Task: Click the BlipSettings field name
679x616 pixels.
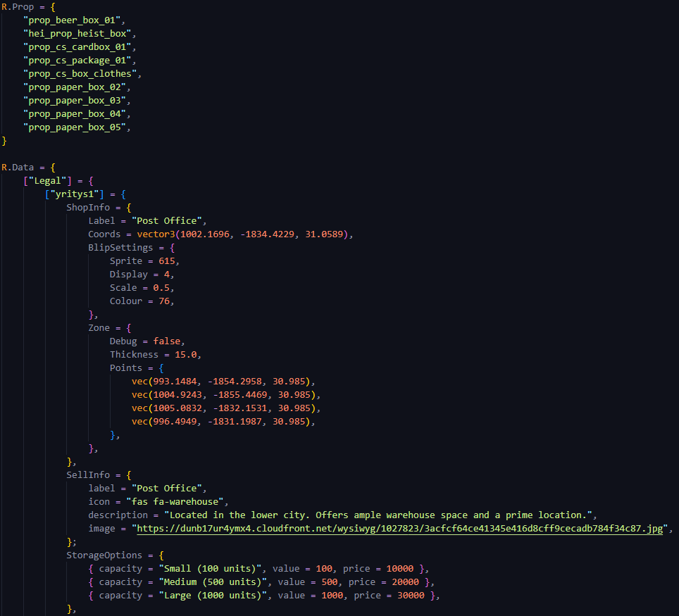Action: pos(120,248)
